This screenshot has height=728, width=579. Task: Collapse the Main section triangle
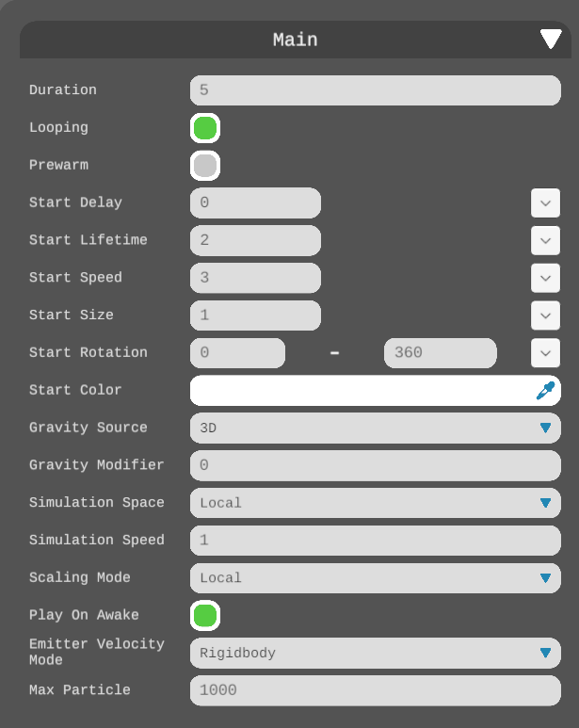pos(551,40)
